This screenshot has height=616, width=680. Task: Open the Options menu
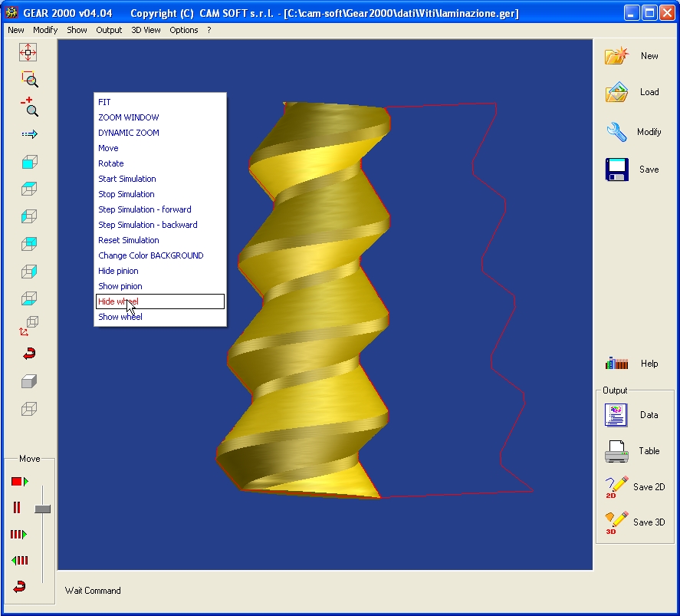coord(184,30)
